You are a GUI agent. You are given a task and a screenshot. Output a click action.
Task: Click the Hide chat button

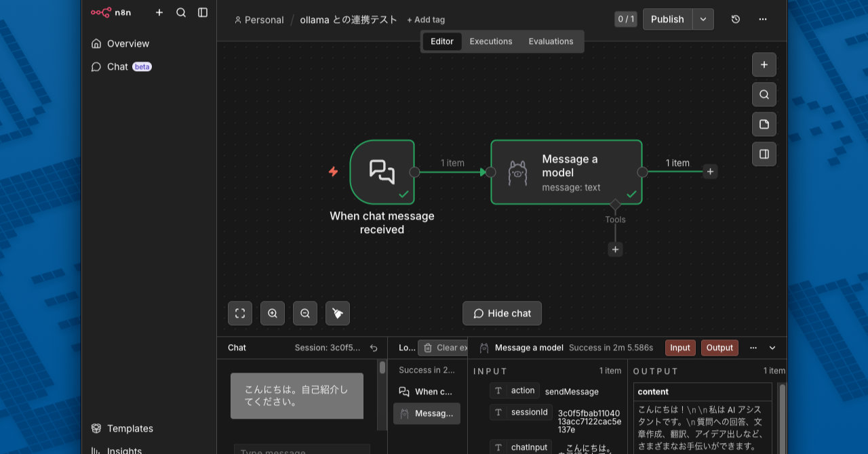coord(502,313)
